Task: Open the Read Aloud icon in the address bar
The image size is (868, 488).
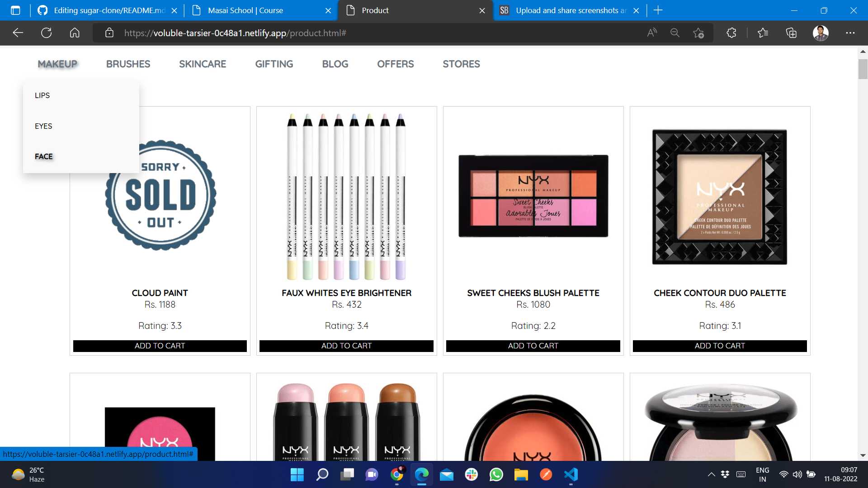Action: 651,33
